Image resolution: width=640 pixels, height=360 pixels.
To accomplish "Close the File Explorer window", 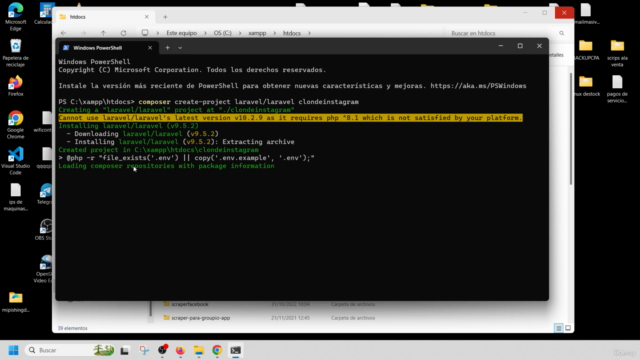I will click(x=564, y=13).
